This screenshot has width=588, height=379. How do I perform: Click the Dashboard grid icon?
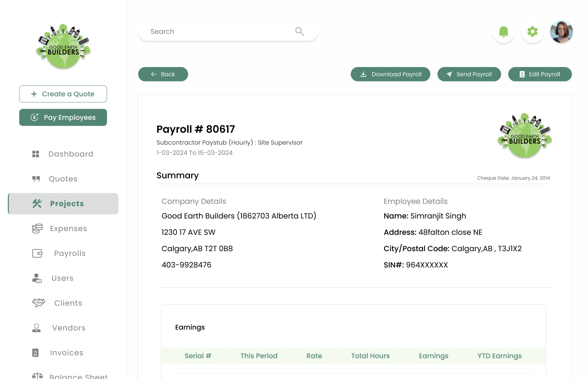click(36, 154)
